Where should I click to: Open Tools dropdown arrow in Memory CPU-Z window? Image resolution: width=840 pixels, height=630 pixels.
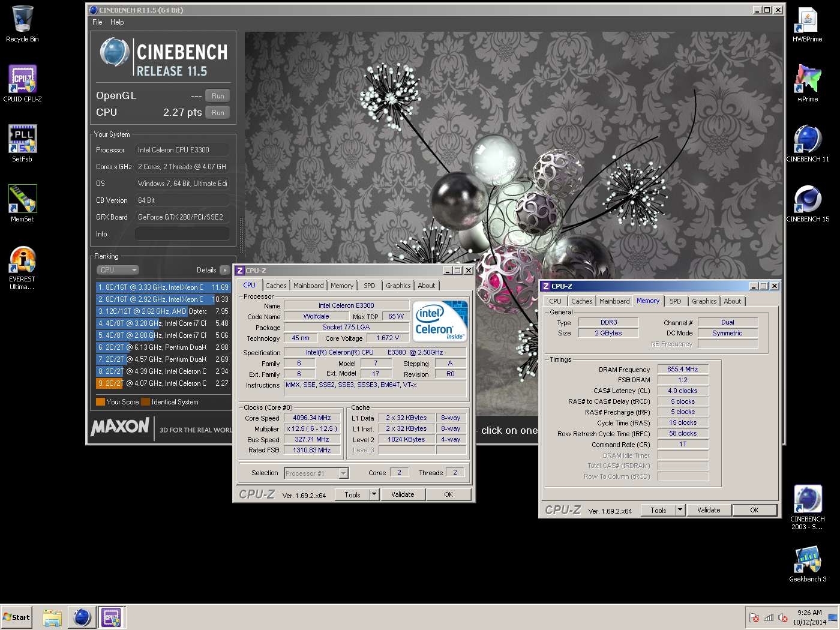680,510
